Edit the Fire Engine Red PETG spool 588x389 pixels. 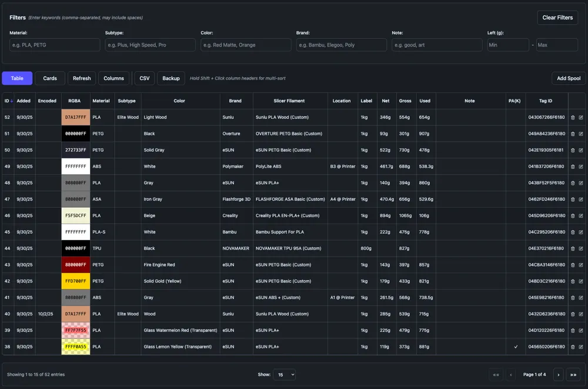pos(581,265)
